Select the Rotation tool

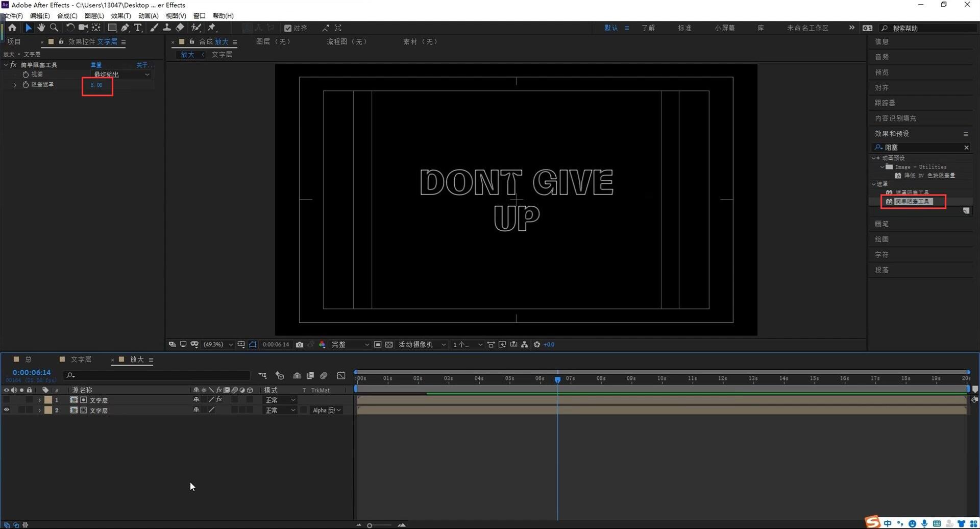[x=70, y=28]
